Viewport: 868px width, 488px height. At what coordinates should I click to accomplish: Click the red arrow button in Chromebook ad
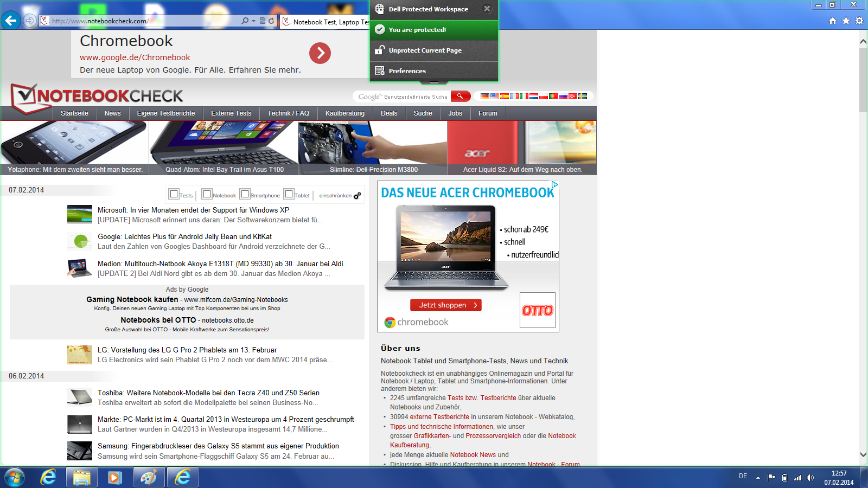320,53
